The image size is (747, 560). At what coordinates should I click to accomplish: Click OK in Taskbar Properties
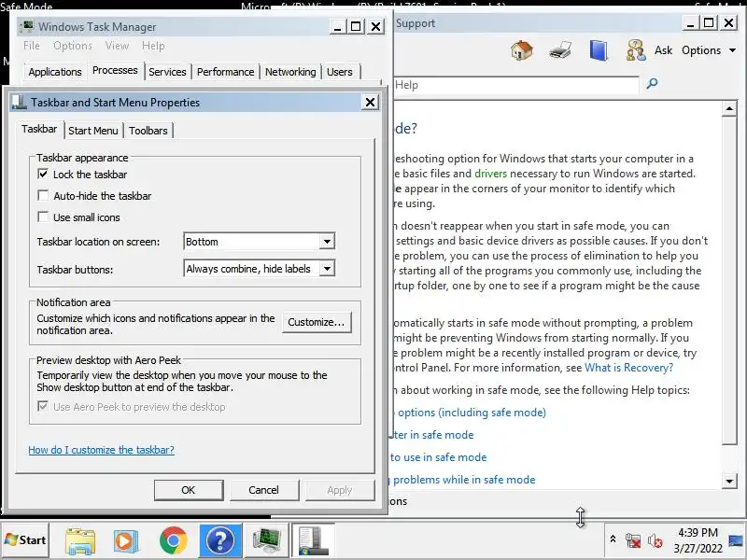pos(189,490)
